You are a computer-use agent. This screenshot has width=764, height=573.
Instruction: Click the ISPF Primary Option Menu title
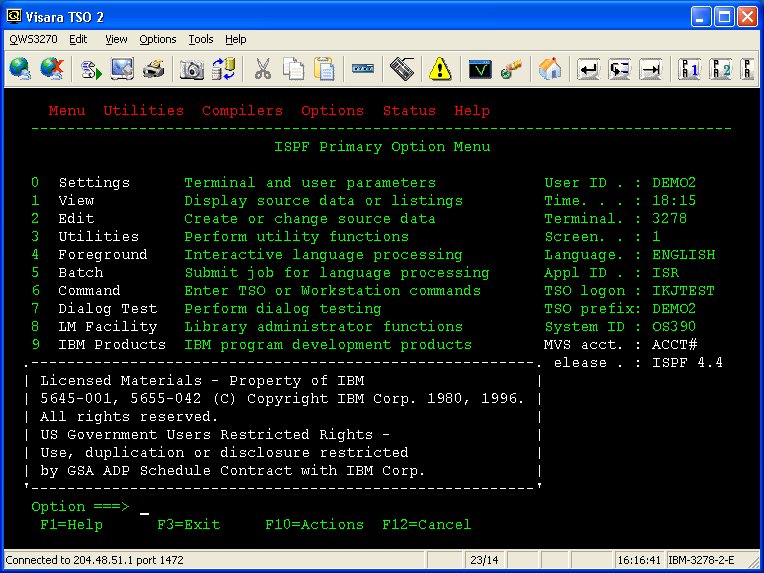(x=382, y=147)
